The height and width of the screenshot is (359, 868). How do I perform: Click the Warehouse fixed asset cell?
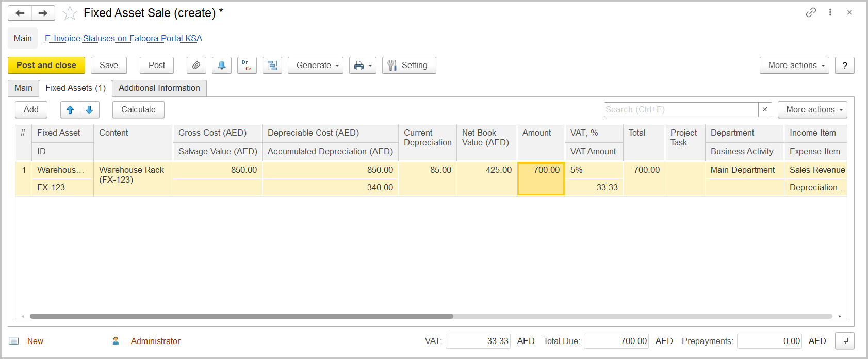62,170
